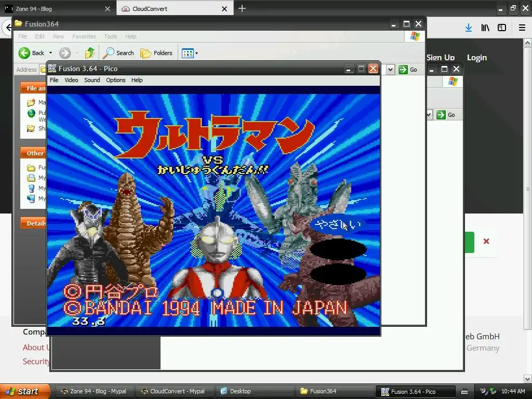The height and width of the screenshot is (399, 532).
Task: Close the CloudConvert tab
Action: [x=224, y=9]
